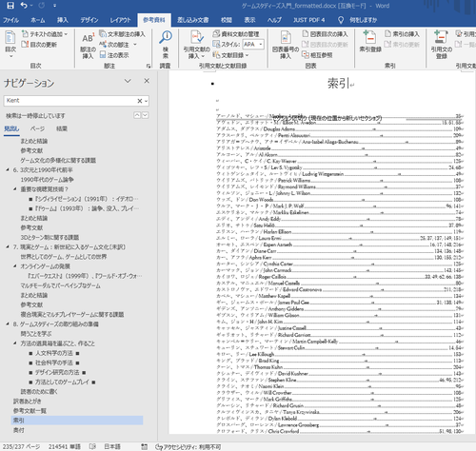
Task: Open the ファイル tab
Action: click(x=10, y=20)
